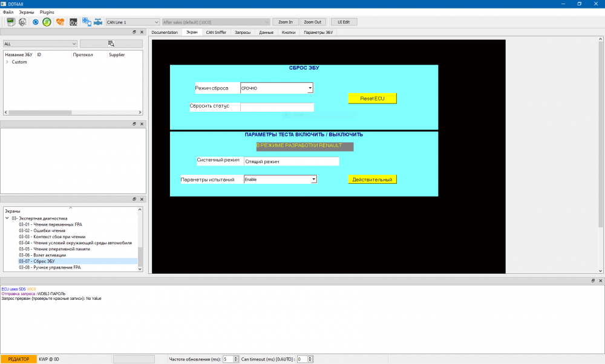
Task: Click the orange heart diagnostics toolbar icon
Action: 60,22
